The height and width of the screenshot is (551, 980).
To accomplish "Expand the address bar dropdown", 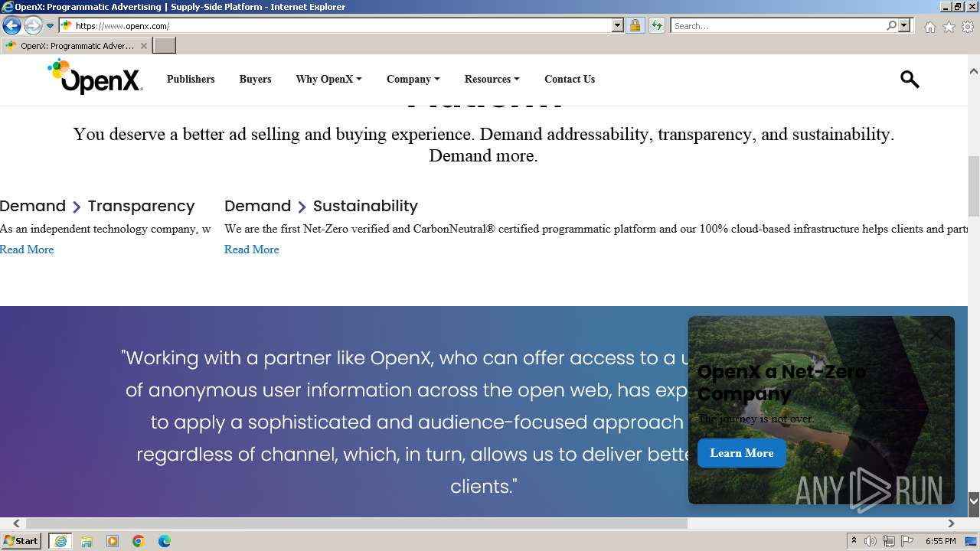I will tap(618, 25).
